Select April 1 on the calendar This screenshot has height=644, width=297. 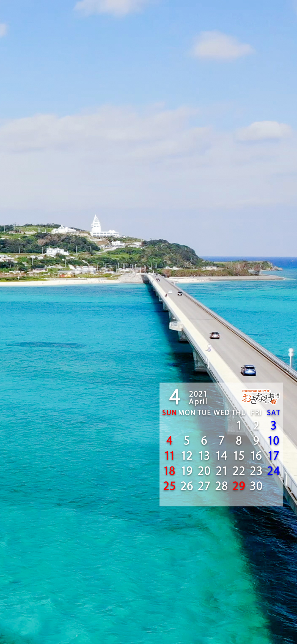(239, 425)
